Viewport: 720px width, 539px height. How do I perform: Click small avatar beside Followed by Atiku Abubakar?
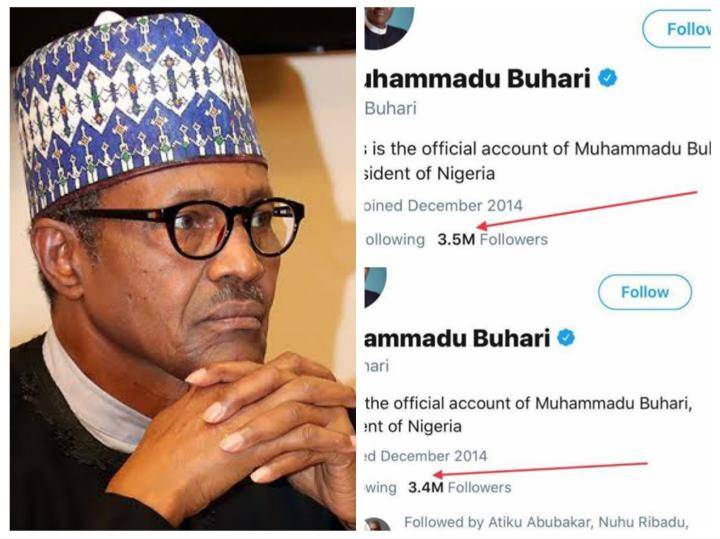coord(378,524)
